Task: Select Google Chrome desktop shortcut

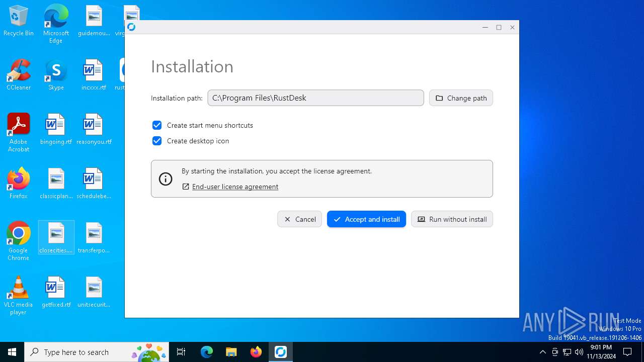Action: pos(19,241)
